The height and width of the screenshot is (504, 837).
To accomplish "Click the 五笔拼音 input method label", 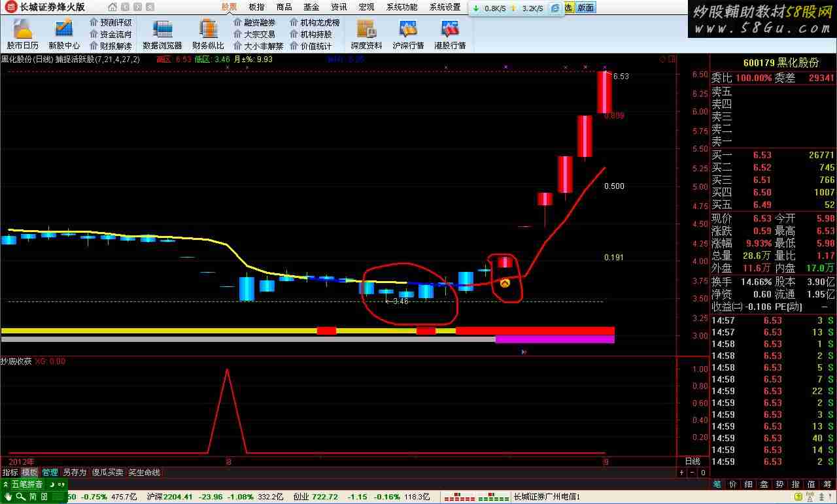I will tap(27, 484).
